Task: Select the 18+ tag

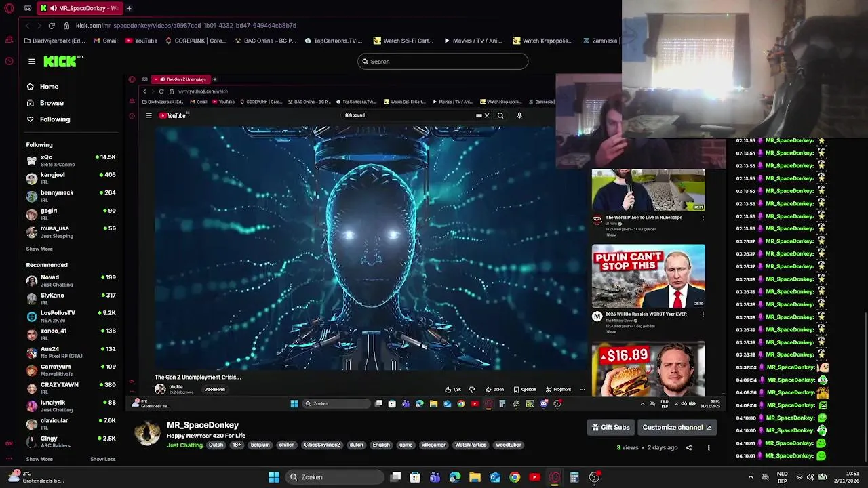Action: 237,445
